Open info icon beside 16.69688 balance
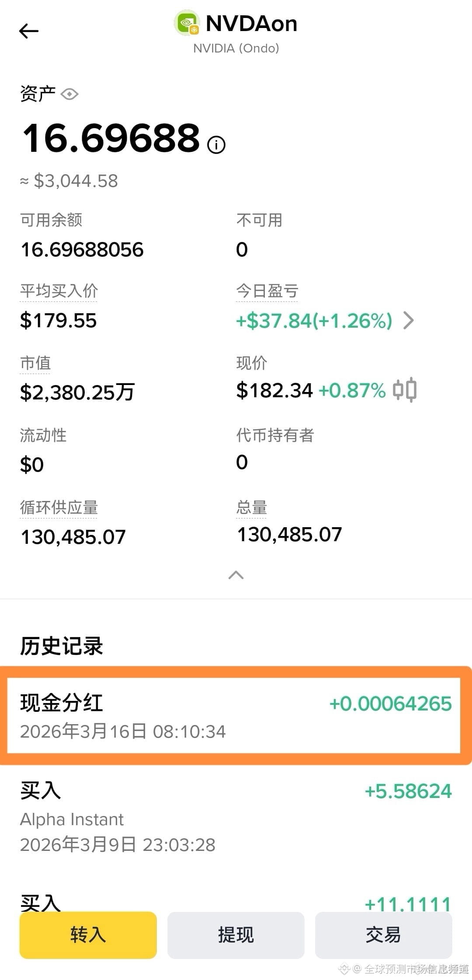Viewport: 472px width, 980px height. pos(216,144)
